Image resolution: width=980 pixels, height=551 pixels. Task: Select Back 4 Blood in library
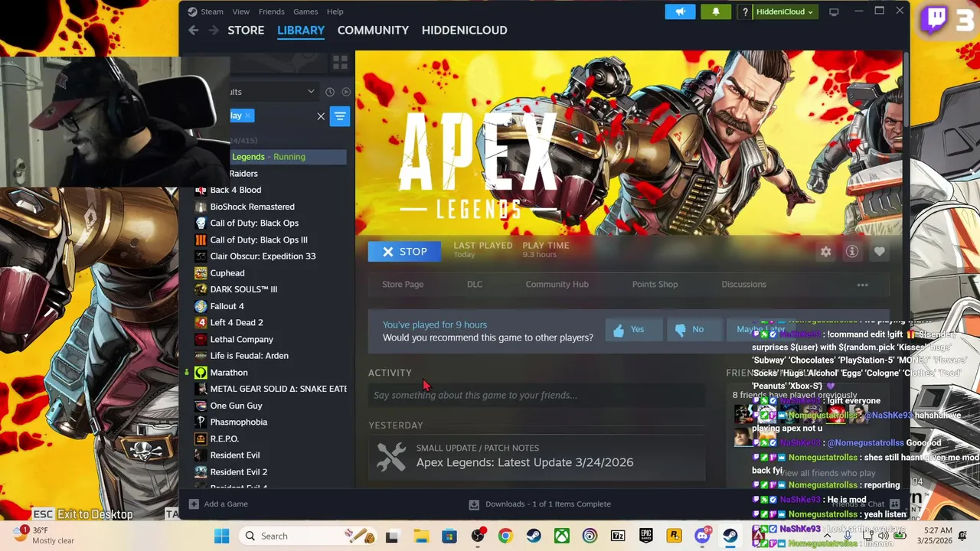pyautogui.click(x=235, y=190)
